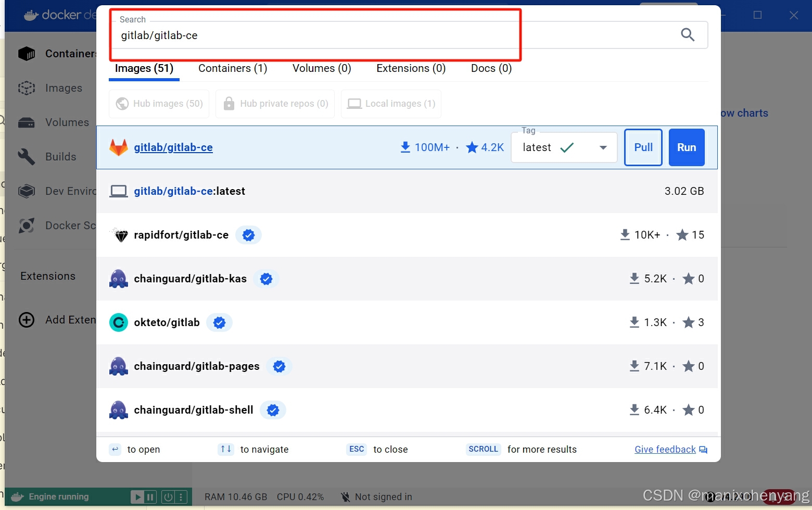Switch to the Docs (0) tab
The image size is (812, 510).
[x=491, y=68]
